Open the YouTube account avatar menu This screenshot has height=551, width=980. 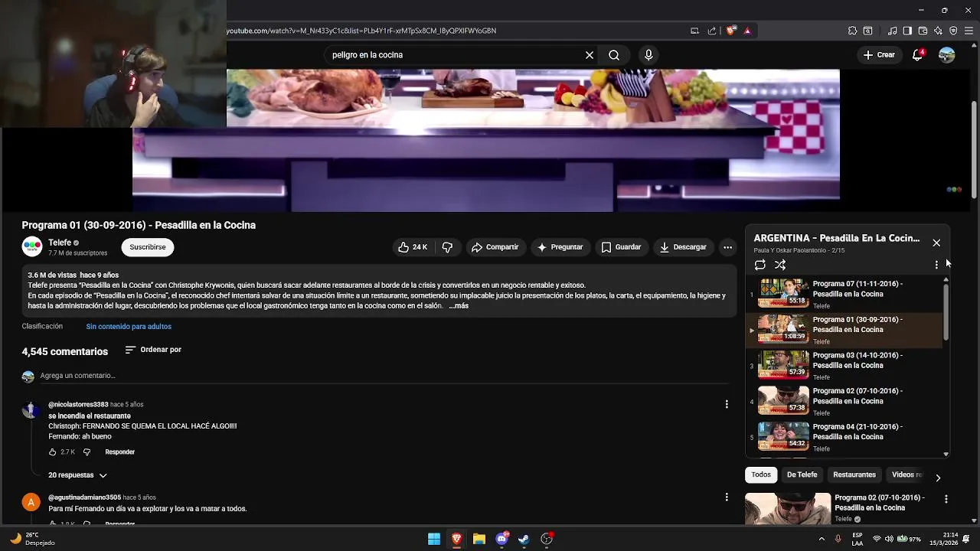point(947,55)
